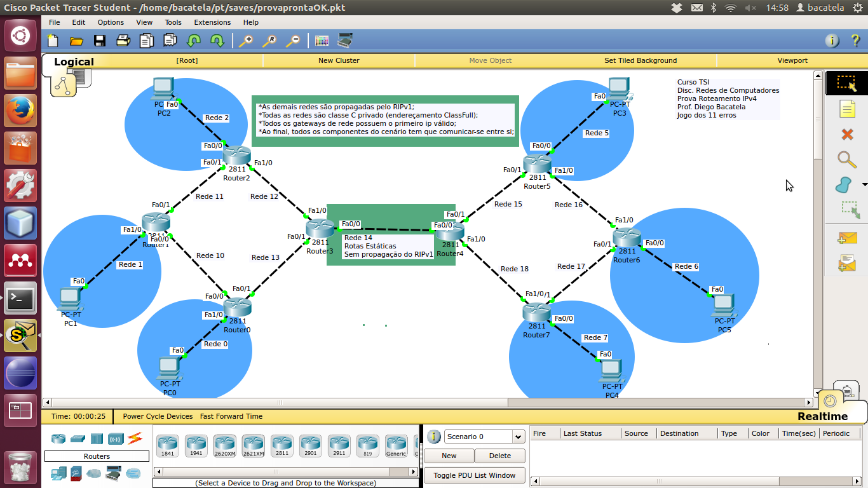Viewport: 868px width, 488px height.
Task: Open the Extensions menu
Action: [x=212, y=22]
